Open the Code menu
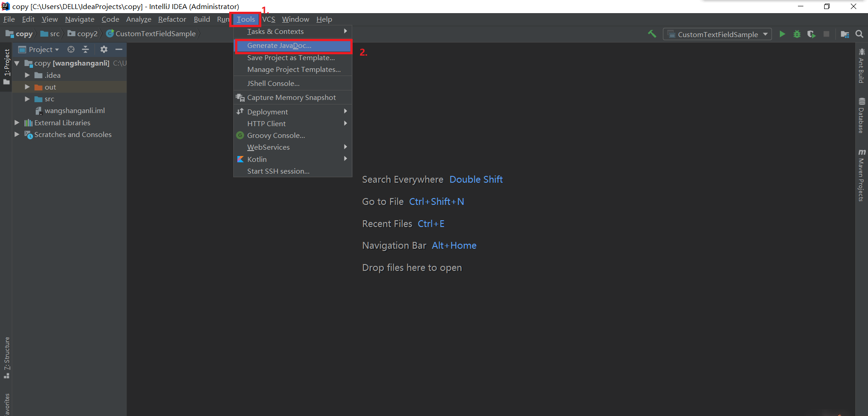Image resolution: width=868 pixels, height=416 pixels. (110, 19)
